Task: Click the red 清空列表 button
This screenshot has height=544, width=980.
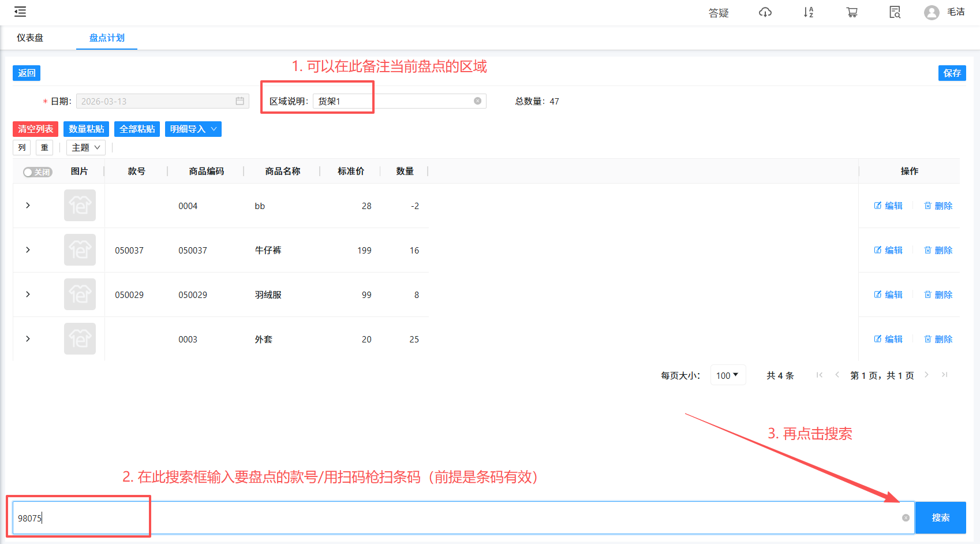Action: (x=35, y=129)
